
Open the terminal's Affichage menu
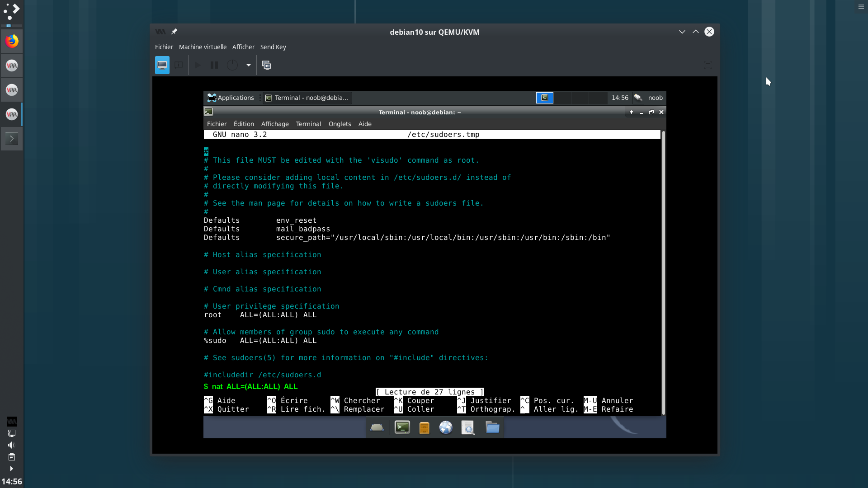coord(275,124)
